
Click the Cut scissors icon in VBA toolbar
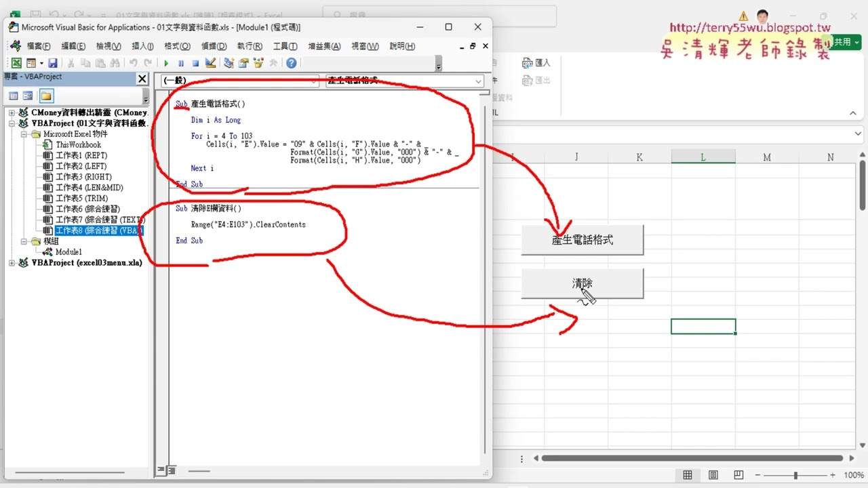[x=71, y=63]
